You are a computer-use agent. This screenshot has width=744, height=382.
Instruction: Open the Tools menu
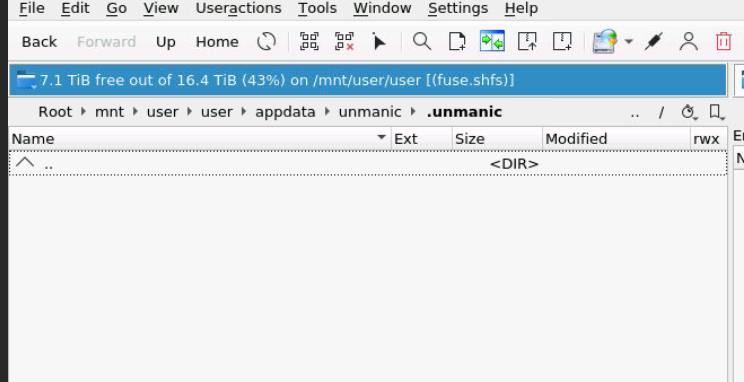point(317,9)
